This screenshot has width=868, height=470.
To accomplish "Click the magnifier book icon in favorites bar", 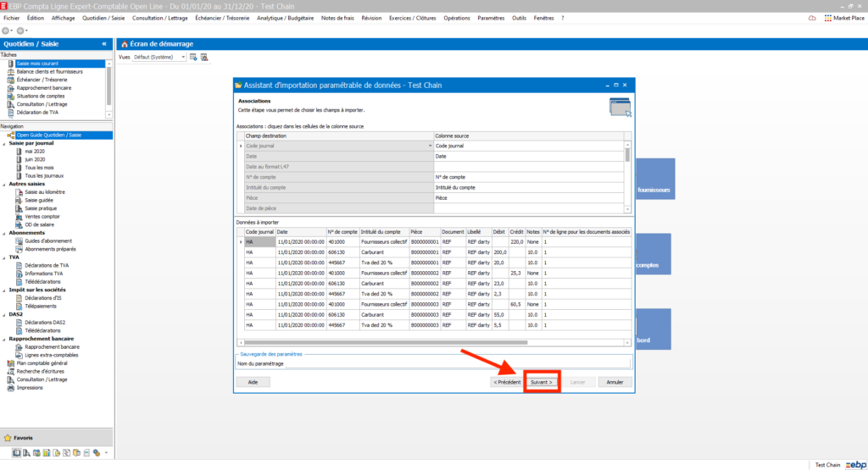I will [x=26, y=453].
